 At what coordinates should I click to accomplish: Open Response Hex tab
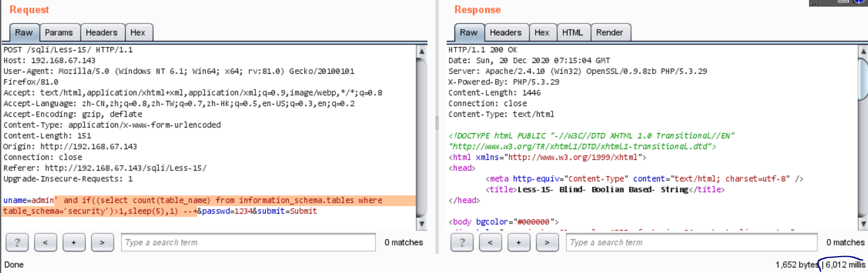(542, 32)
